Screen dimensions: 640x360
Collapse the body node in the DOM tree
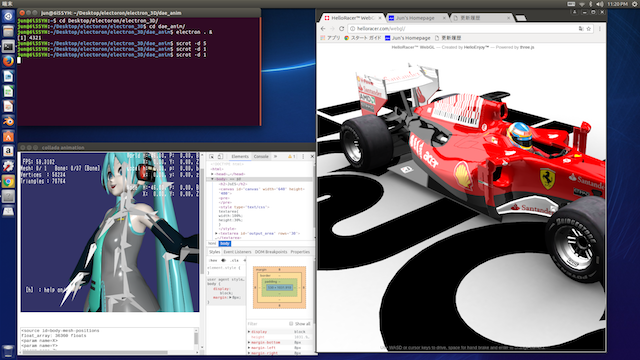(213, 179)
